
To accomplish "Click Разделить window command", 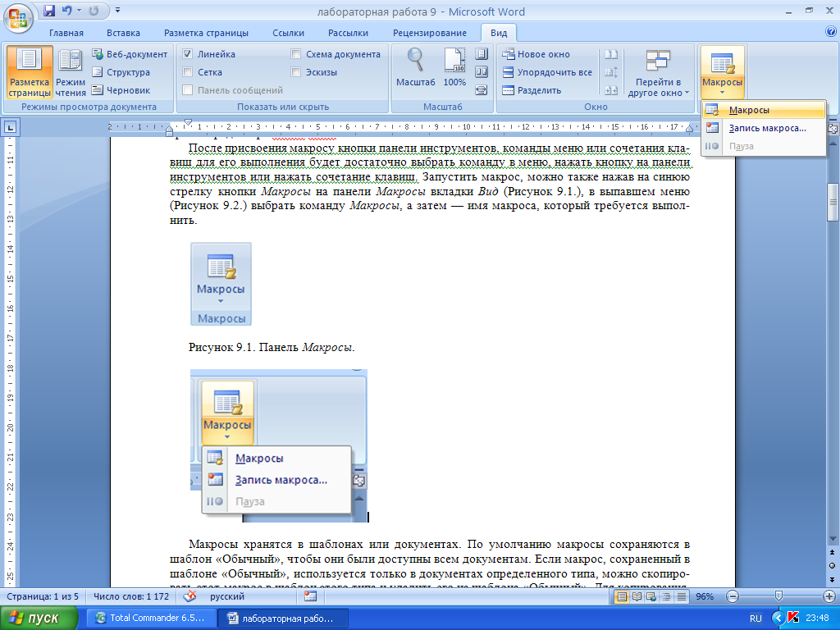I will tap(532, 90).
